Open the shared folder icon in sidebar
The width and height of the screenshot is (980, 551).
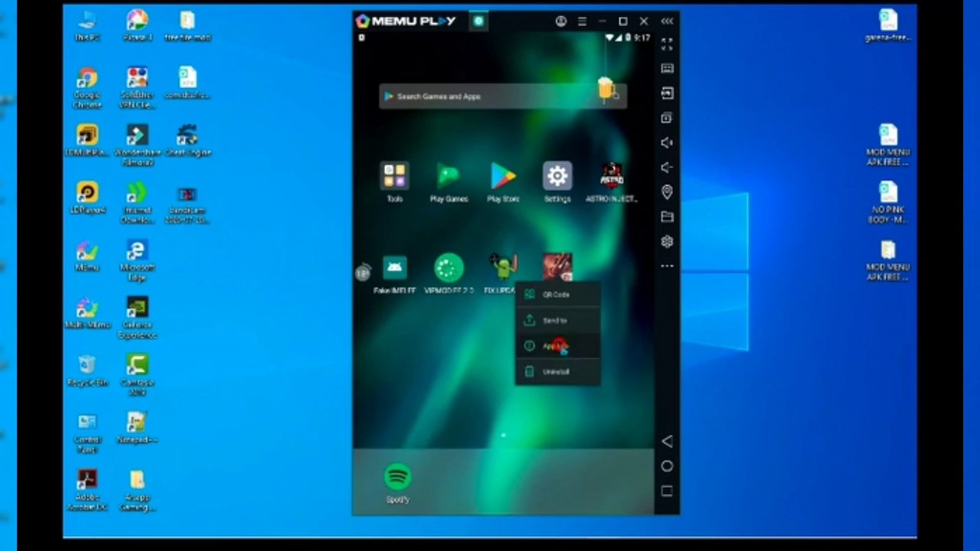pyautogui.click(x=667, y=217)
